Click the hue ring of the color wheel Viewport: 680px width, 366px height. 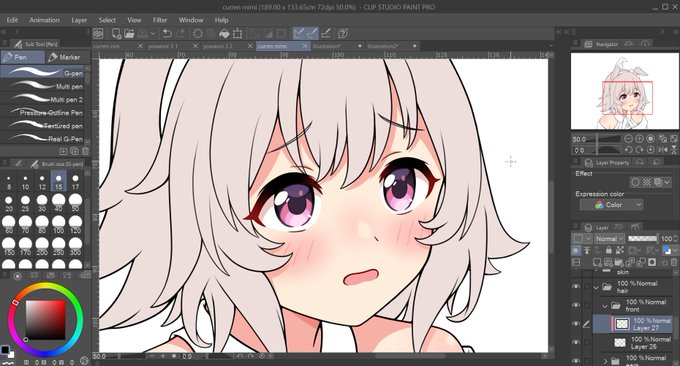click(45, 286)
